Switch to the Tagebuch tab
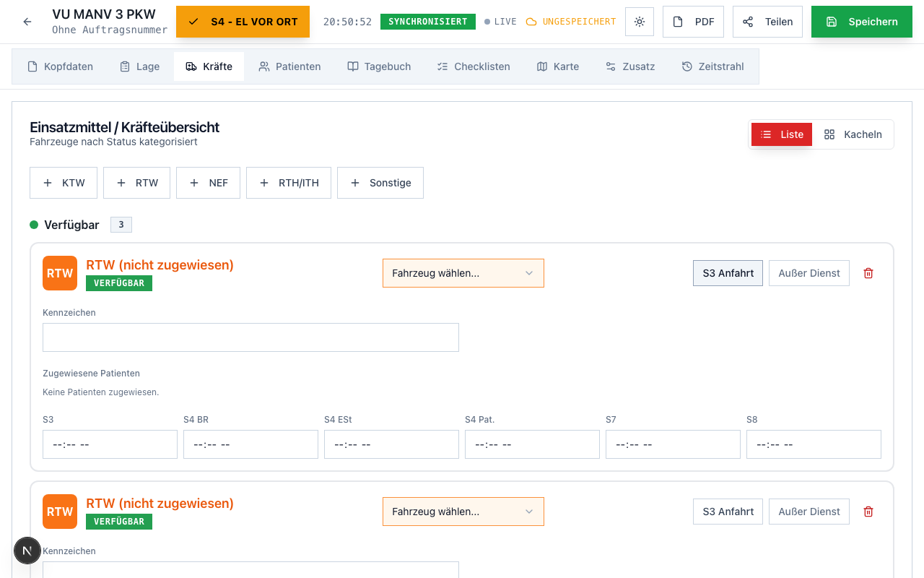 click(379, 66)
